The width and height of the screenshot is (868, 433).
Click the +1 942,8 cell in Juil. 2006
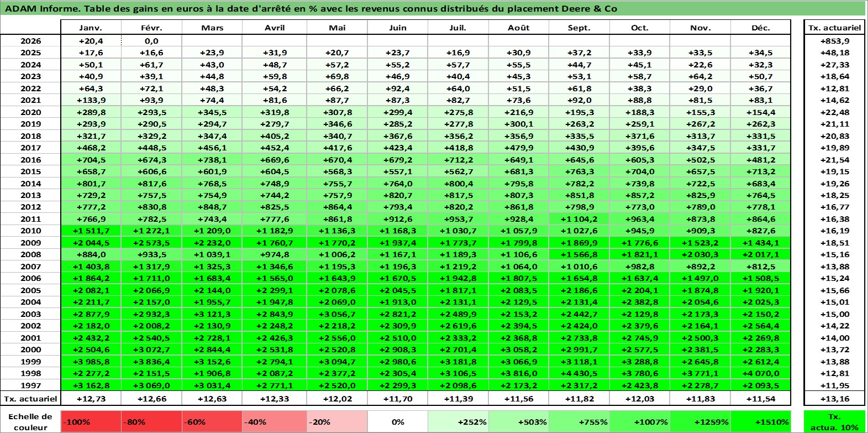click(458, 278)
